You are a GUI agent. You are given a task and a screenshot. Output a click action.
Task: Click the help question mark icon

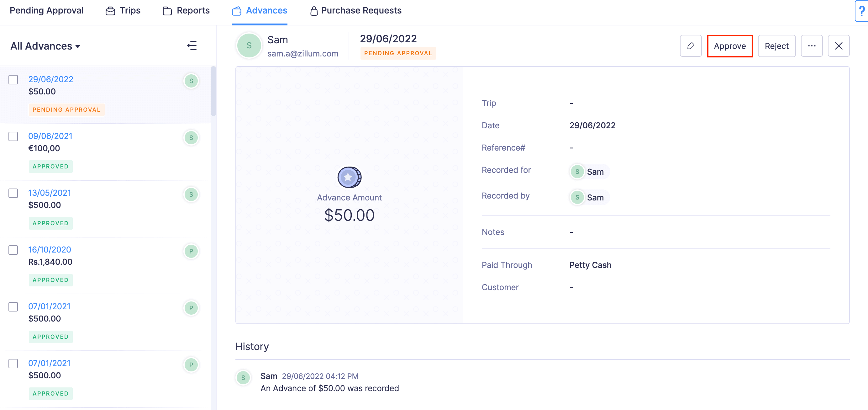pos(862,11)
